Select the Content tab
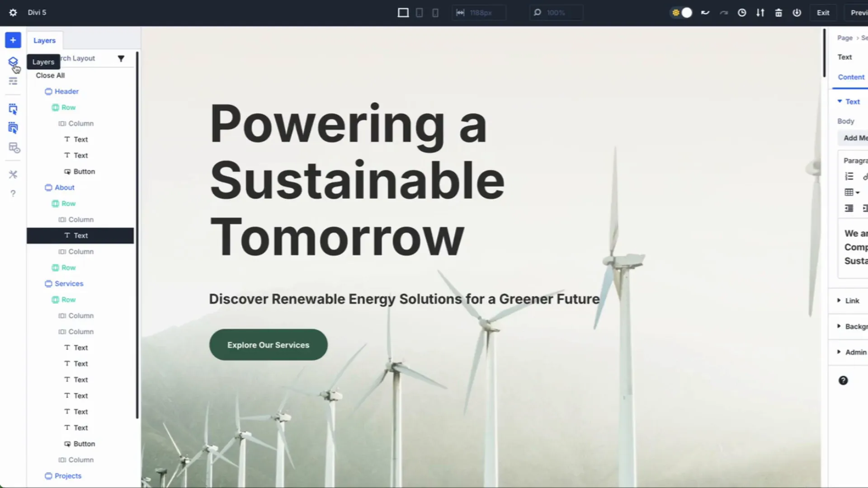The height and width of the screenshot is (488, 868). 851,77
